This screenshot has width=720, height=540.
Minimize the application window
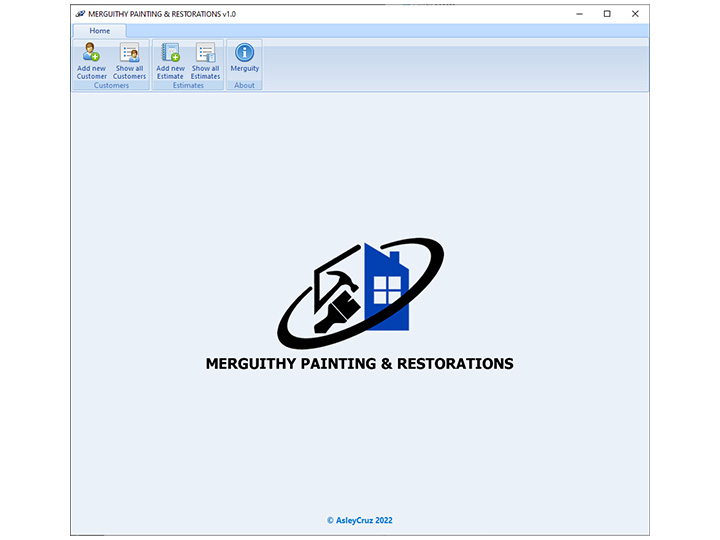tap(579, 14)
